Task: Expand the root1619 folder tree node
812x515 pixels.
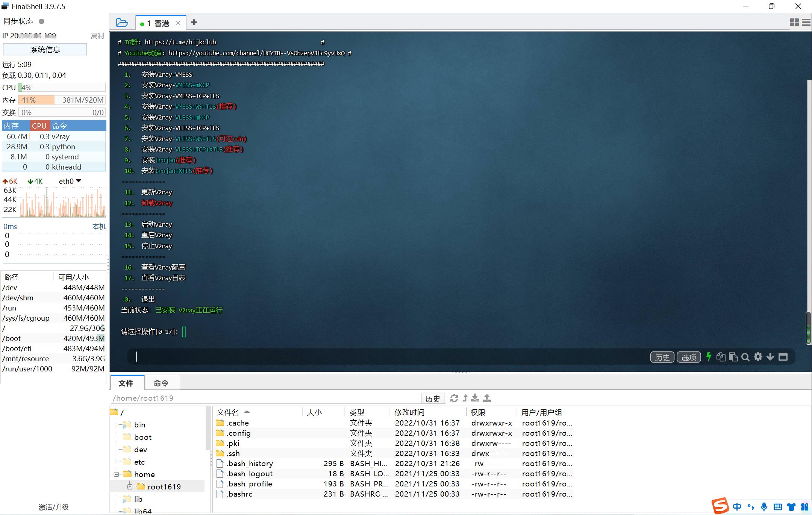Action: 130,487
